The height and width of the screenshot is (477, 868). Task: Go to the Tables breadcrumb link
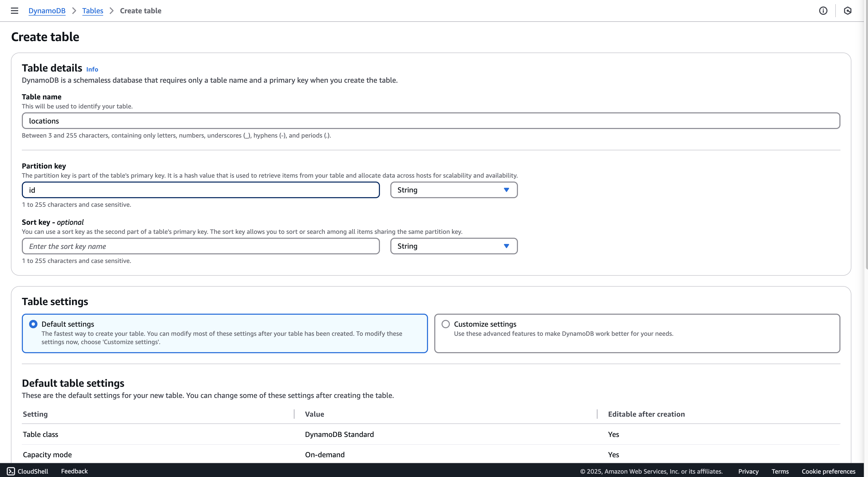(x=93, y=11)
